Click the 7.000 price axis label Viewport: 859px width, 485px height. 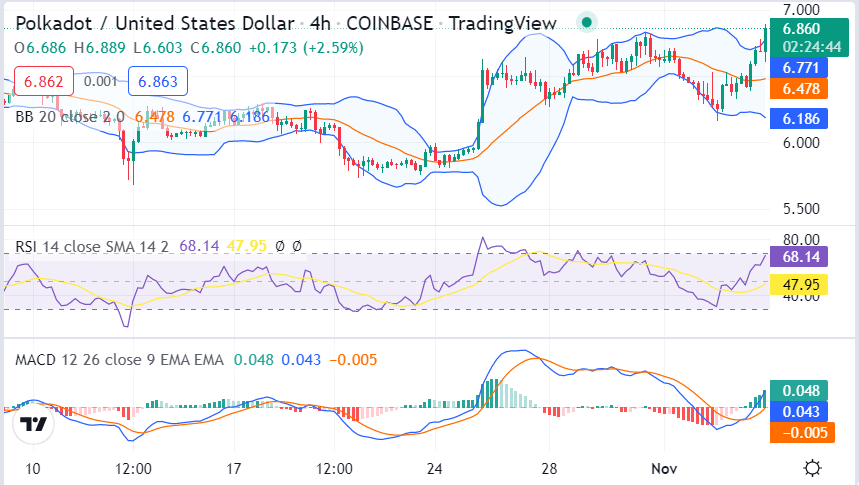[801, 10]
